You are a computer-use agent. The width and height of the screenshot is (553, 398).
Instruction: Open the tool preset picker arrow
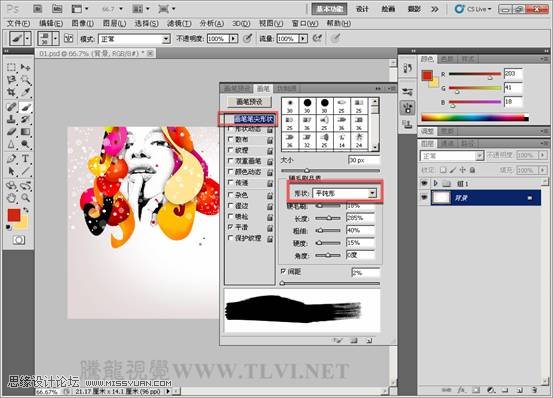[x=27, y=38]
